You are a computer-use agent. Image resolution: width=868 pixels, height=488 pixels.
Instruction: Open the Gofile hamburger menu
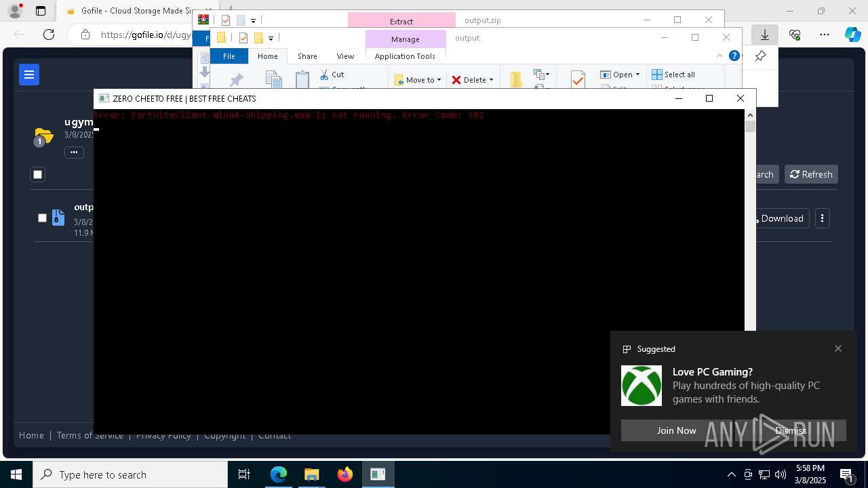coord(29,75)
